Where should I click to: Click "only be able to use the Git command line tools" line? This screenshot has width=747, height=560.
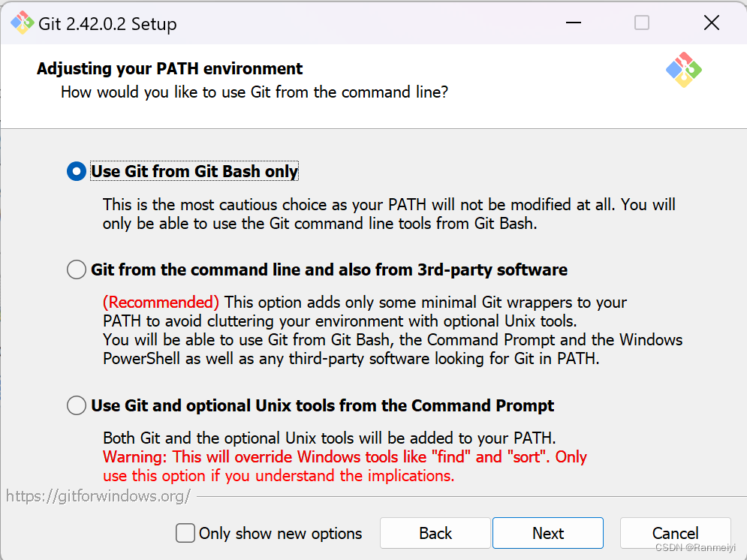(x=320, y=224)
